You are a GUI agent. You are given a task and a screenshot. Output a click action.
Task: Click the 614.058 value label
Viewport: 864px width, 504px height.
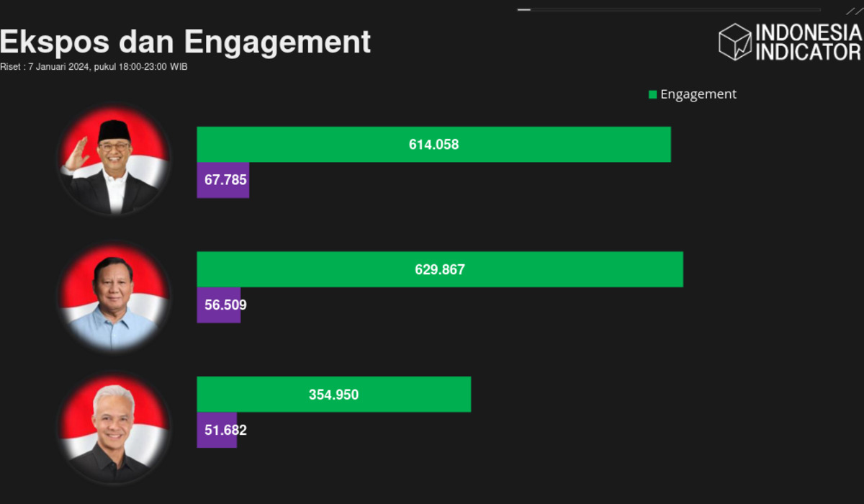(x=433, y=145)
